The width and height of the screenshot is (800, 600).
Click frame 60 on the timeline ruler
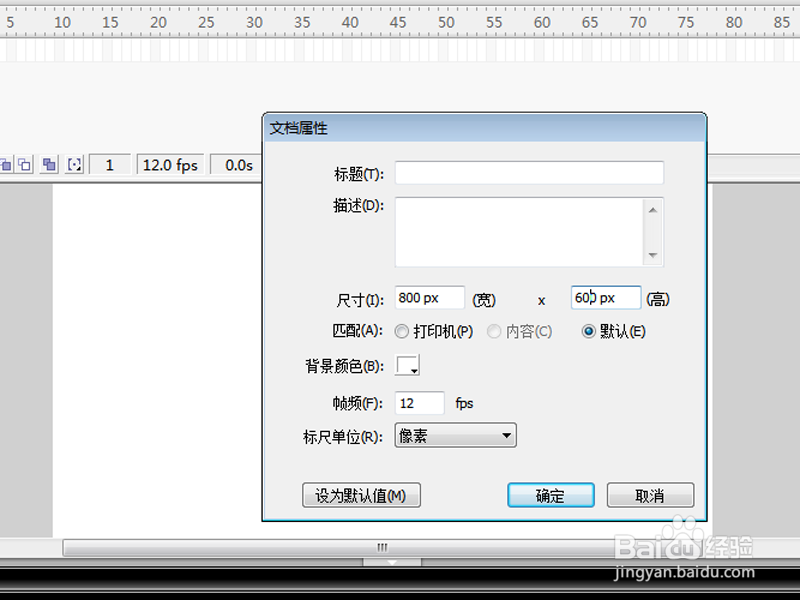[x=542, y=22]
